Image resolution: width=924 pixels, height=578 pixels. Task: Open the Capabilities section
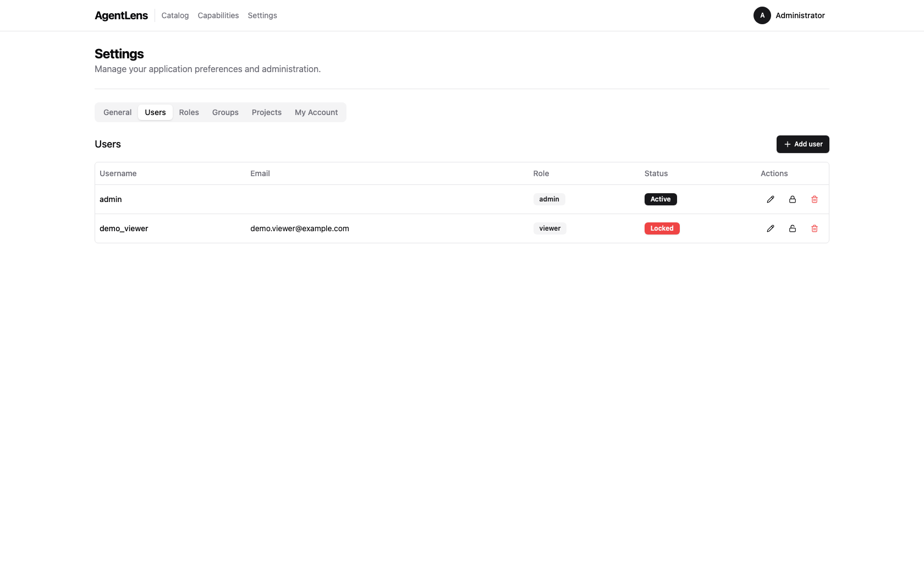(x=218, y=15)
